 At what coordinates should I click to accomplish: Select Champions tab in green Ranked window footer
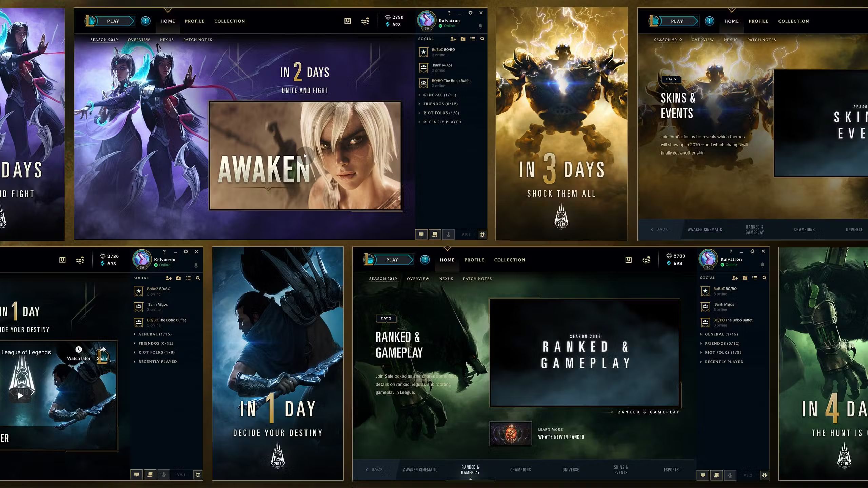(x=520, y=470)
